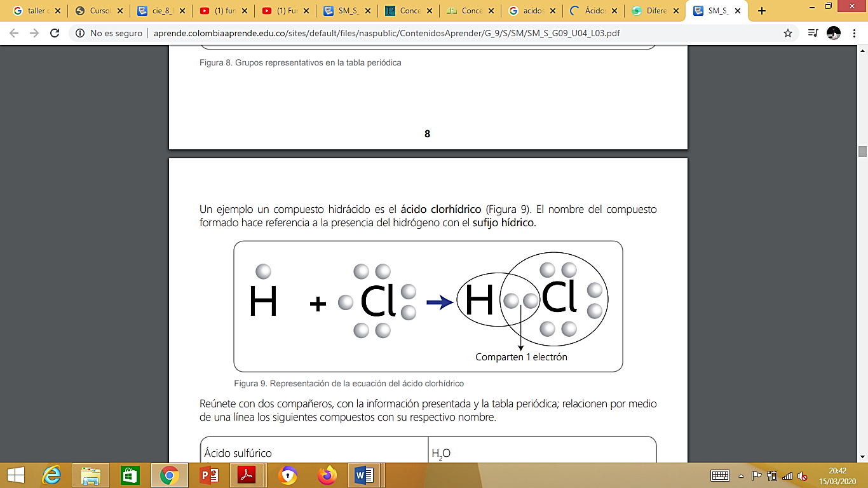Check the battery power icon
This screenshot has height=488, width=868.
(x=772, y=475)
